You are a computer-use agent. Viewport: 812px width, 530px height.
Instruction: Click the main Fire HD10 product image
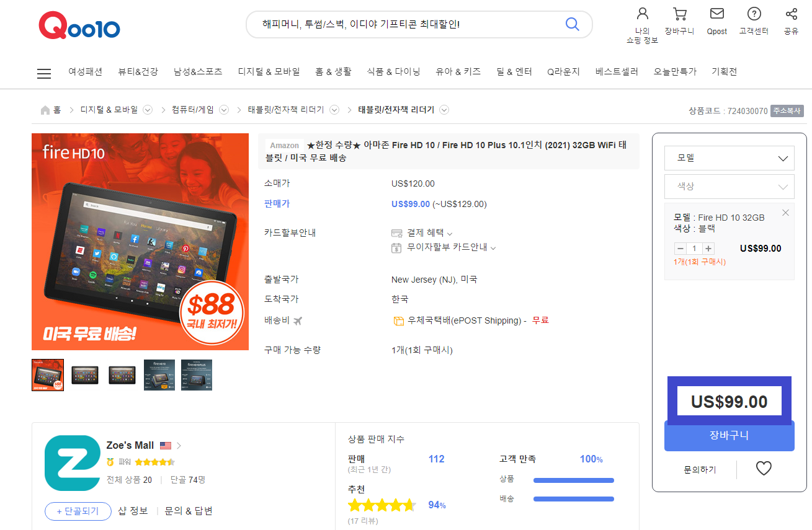[140, 242]
